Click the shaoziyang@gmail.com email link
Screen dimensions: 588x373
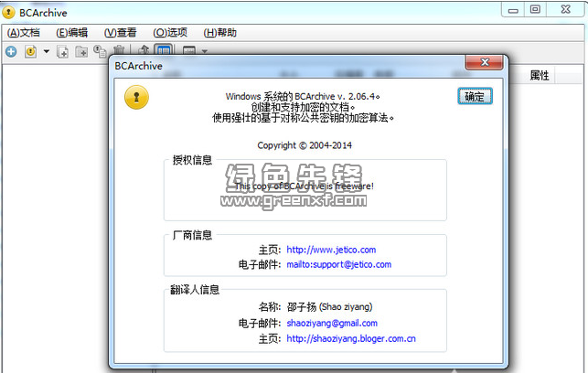click(332, 323)
